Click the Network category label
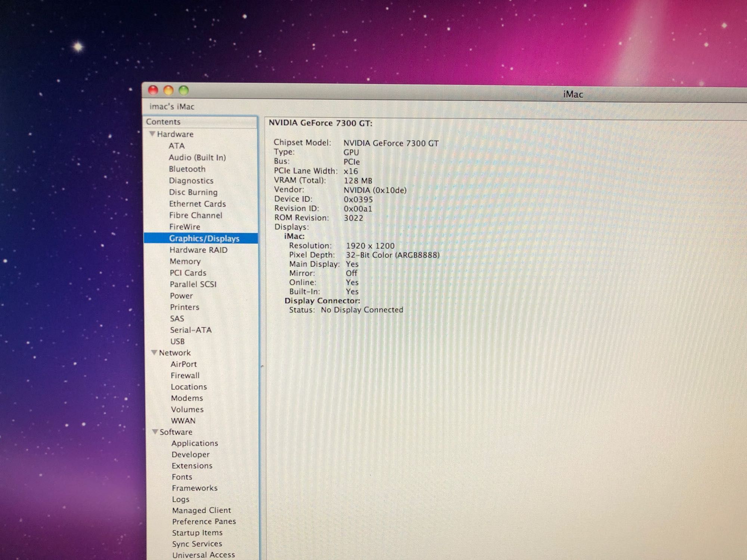This screenshot has height=560, width=747. pos(175,352)
